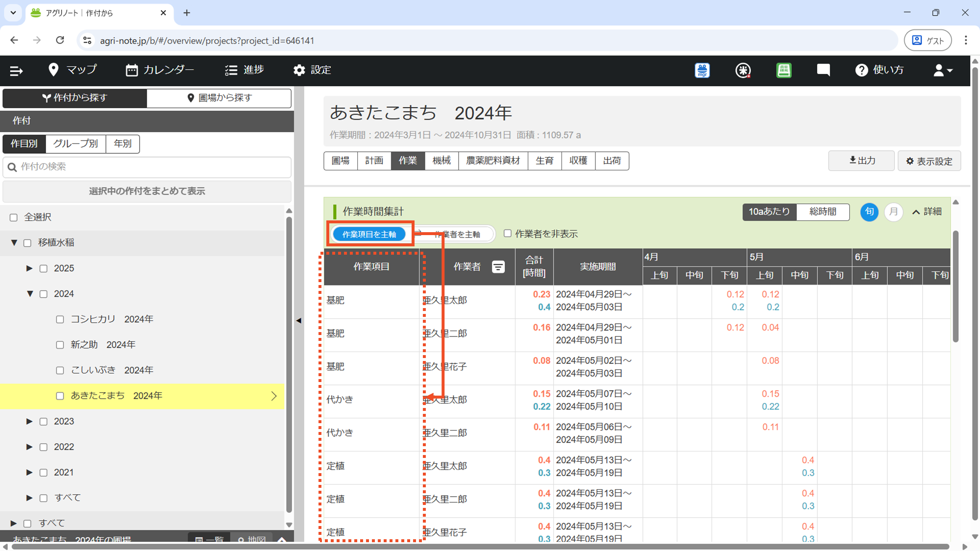Collapse the 詳細 details section

(x=927, y=212)
